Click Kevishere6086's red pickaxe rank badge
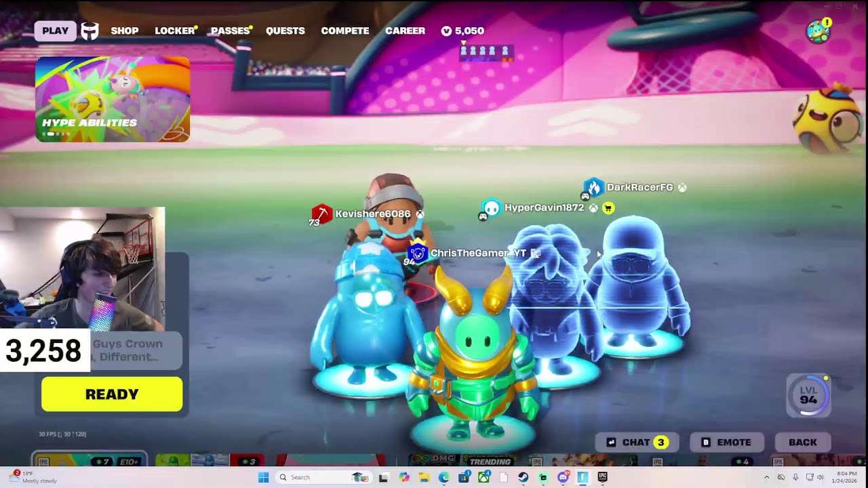This screenshot has width=868, height=488. [322, 213]
